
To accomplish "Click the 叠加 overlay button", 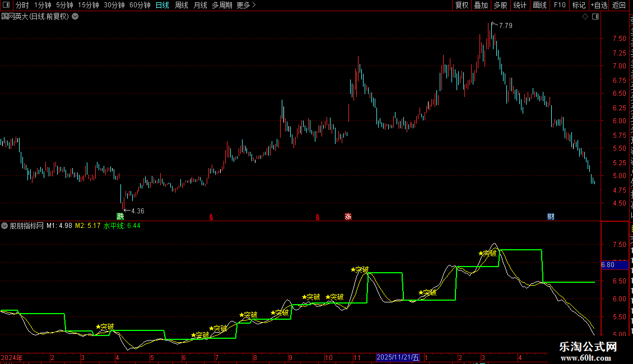I will coord(481,5).
